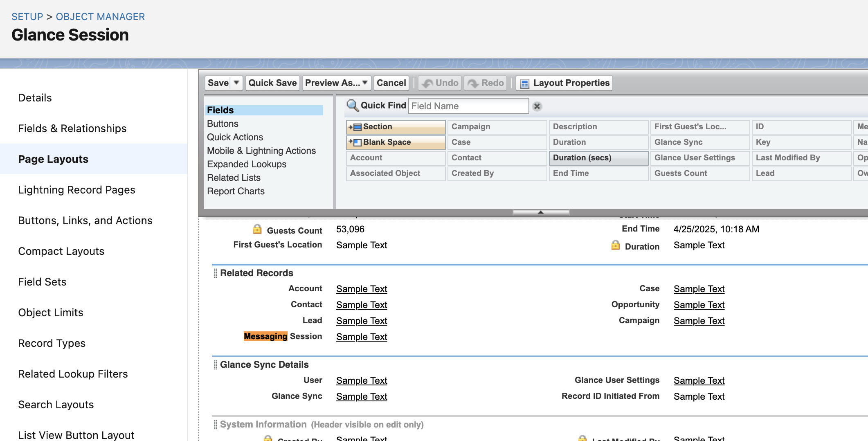The width and height of the screenshot is (868, 441).
Task: Expand the Preview As... dropdown
Action: 365,83
